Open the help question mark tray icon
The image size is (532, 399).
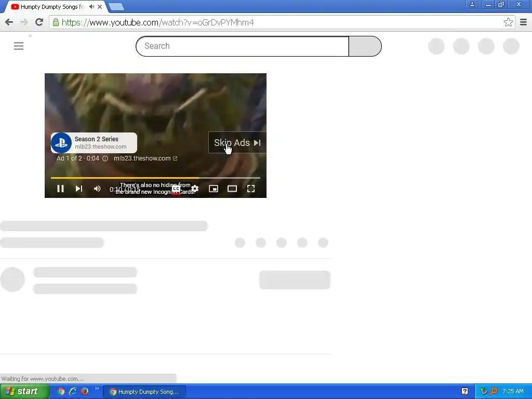465,392
